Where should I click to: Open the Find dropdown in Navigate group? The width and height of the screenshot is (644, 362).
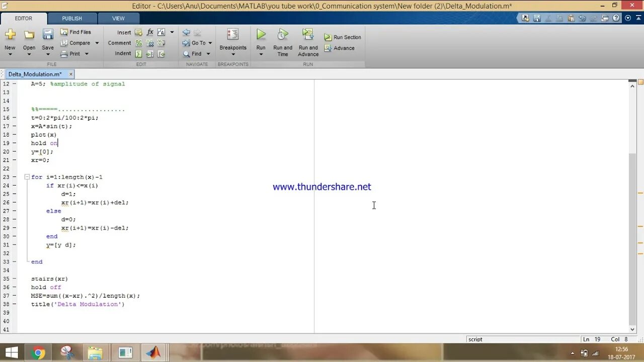208,54
